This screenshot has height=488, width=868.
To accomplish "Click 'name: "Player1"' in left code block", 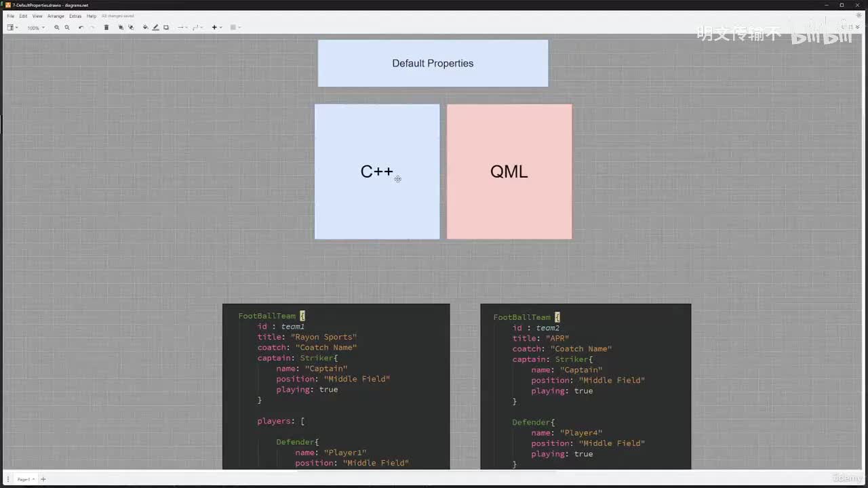I will tap(330, 452).
